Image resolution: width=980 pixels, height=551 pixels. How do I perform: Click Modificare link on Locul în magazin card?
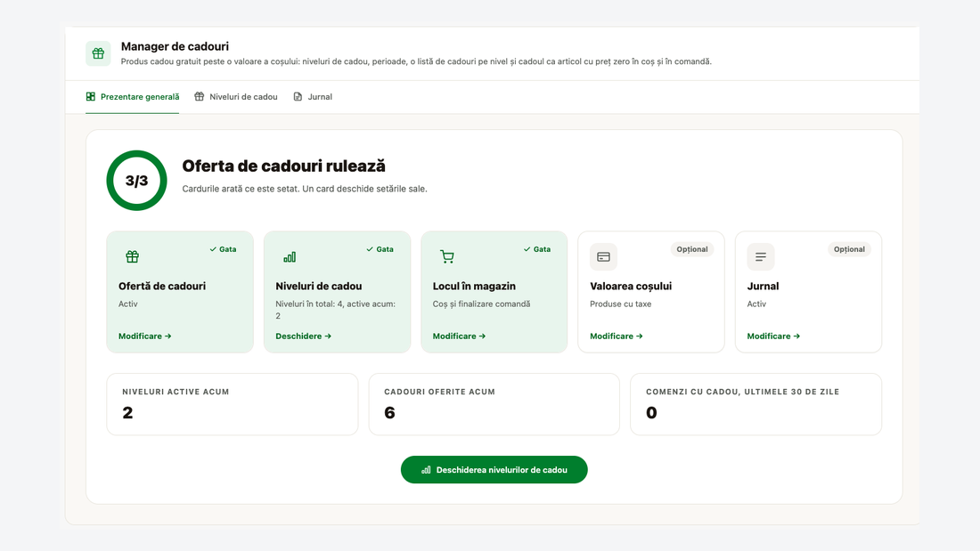[460, 336]
